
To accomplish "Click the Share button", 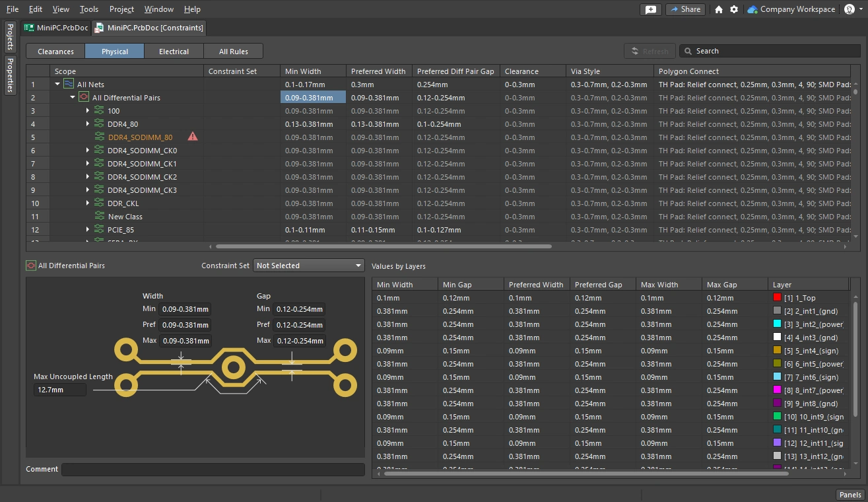I will 684,9.
